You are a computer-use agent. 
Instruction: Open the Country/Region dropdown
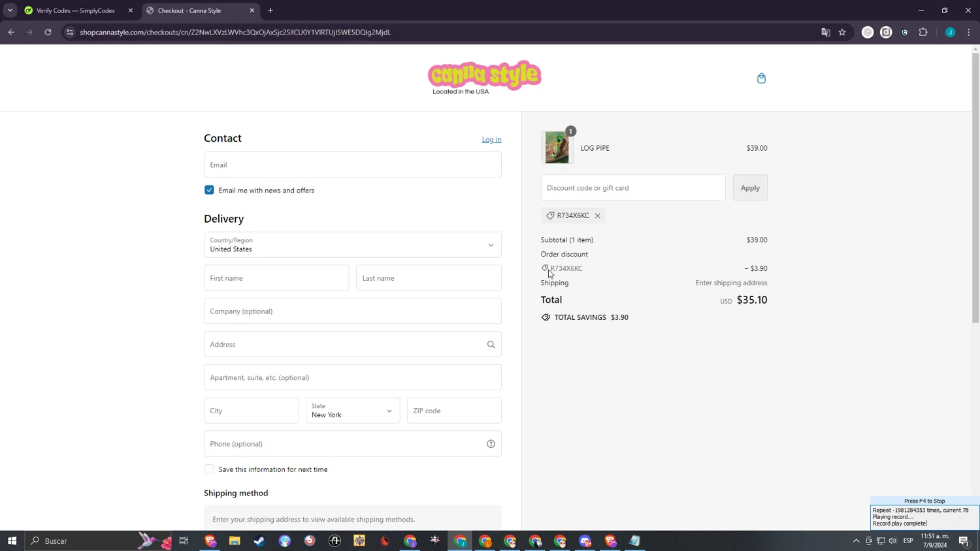353,245
